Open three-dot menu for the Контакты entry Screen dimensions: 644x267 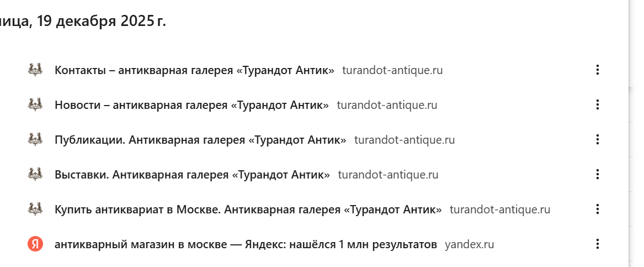597,70
